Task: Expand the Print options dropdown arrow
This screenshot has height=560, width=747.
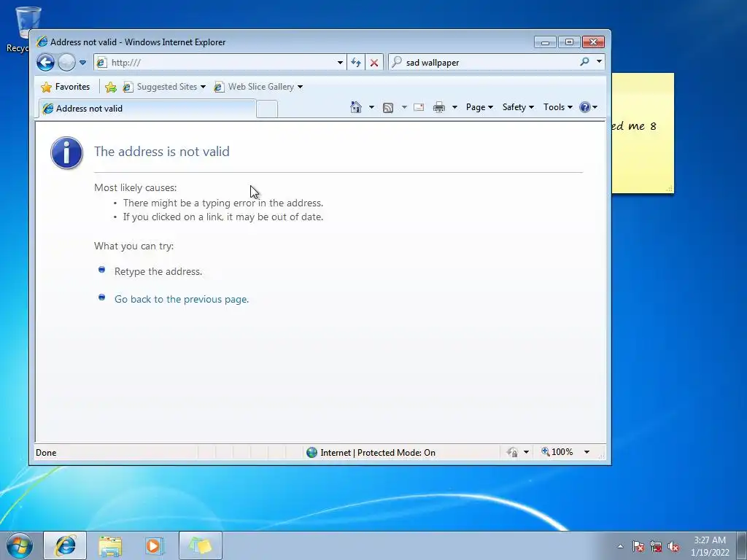Action: 454,107
